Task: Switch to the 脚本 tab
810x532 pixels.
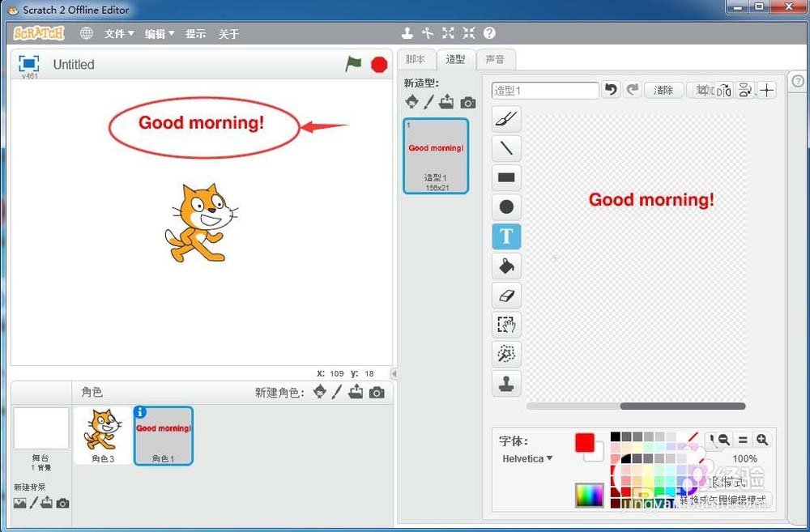Action: (416, 59)
